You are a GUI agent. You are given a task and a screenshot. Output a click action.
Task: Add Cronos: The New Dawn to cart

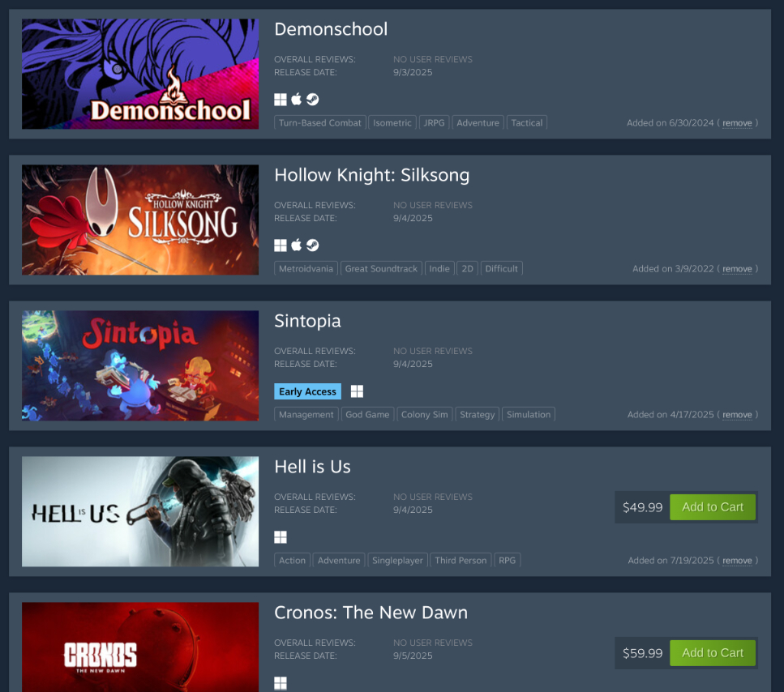[x=713, y=653]
